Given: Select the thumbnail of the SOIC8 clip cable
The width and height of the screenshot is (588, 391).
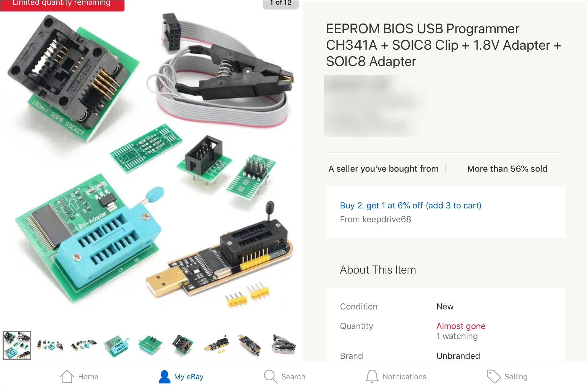Looking at the screenshot, I should [283, 345].
